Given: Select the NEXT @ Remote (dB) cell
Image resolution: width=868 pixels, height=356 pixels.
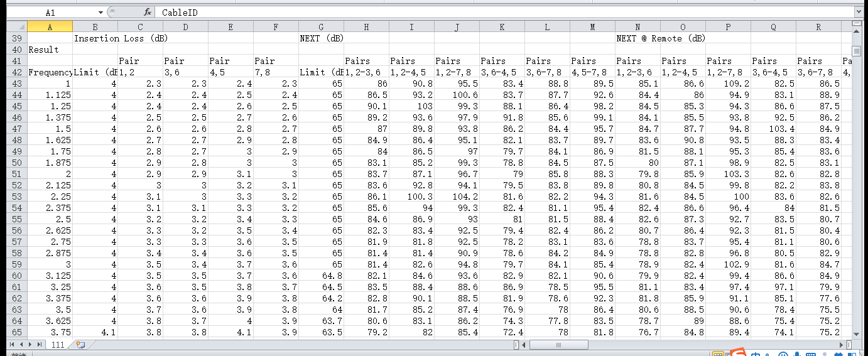Looking at the screenshot, I should tap(659, 38).
